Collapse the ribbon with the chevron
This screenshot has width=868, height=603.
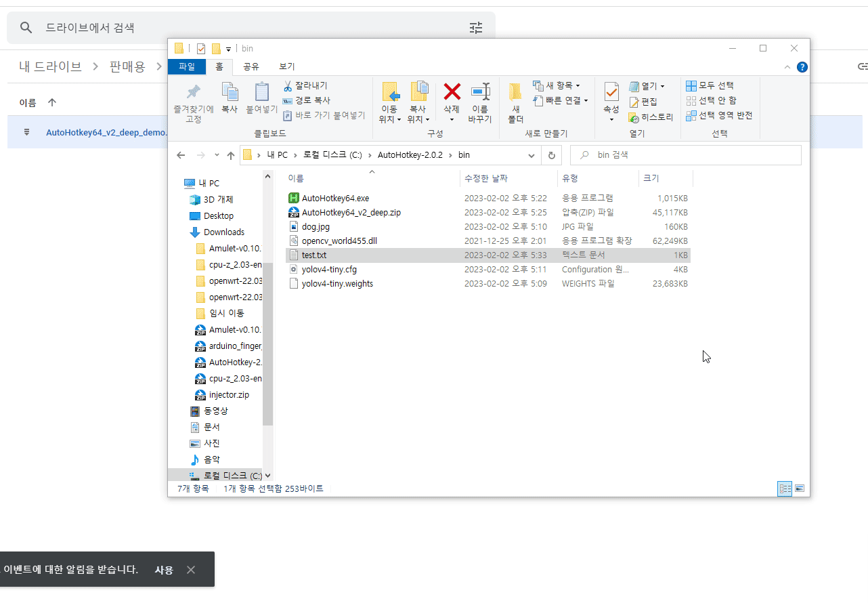(787, 67)
